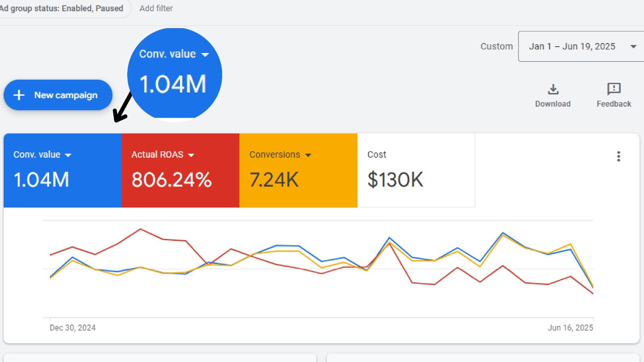
Task: Click the Ad group status filter chip
Action: coord(62,8)
